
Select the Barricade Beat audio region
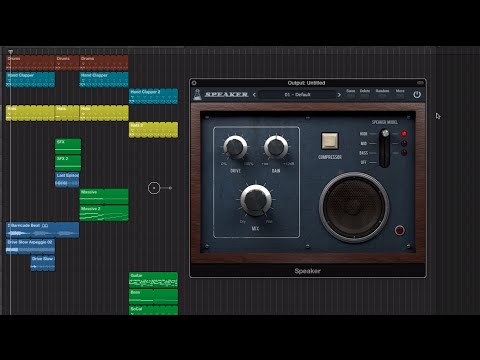43,230
